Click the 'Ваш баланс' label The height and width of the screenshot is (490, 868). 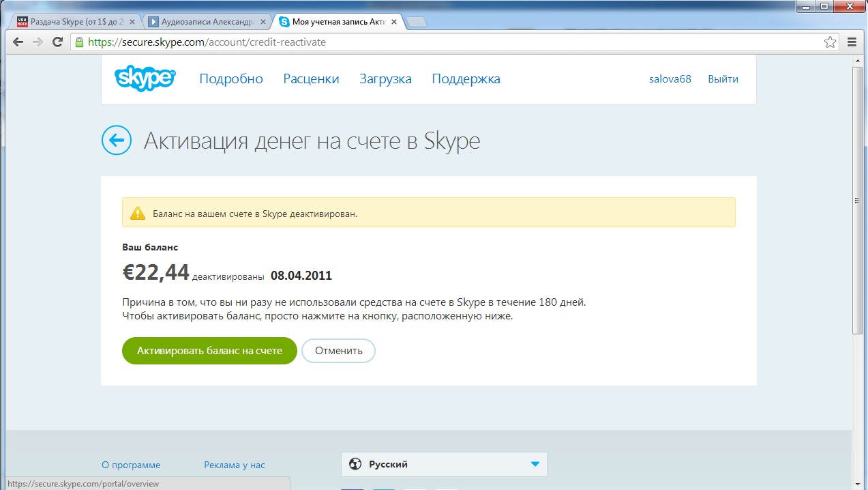[150, 247]
